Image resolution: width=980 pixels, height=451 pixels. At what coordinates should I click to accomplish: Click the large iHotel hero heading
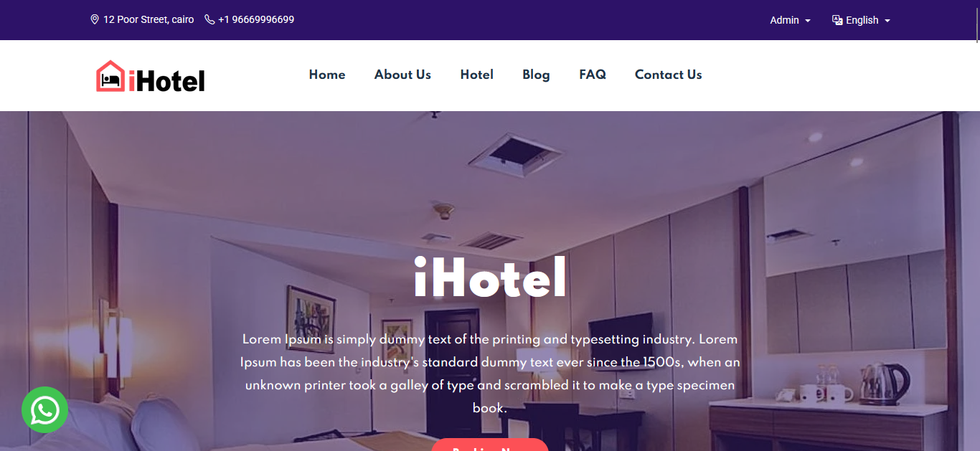(490, 278)
